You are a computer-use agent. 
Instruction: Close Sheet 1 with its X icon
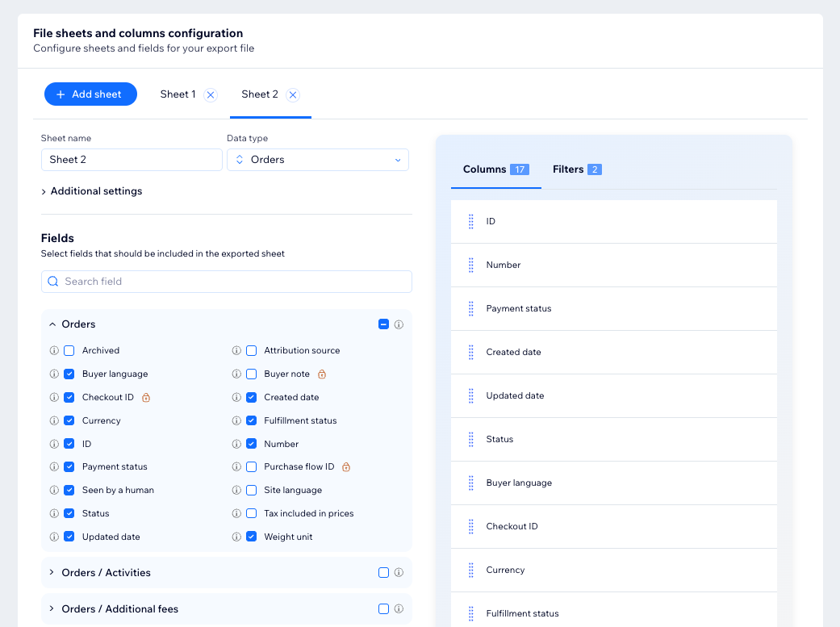(211, 95)
